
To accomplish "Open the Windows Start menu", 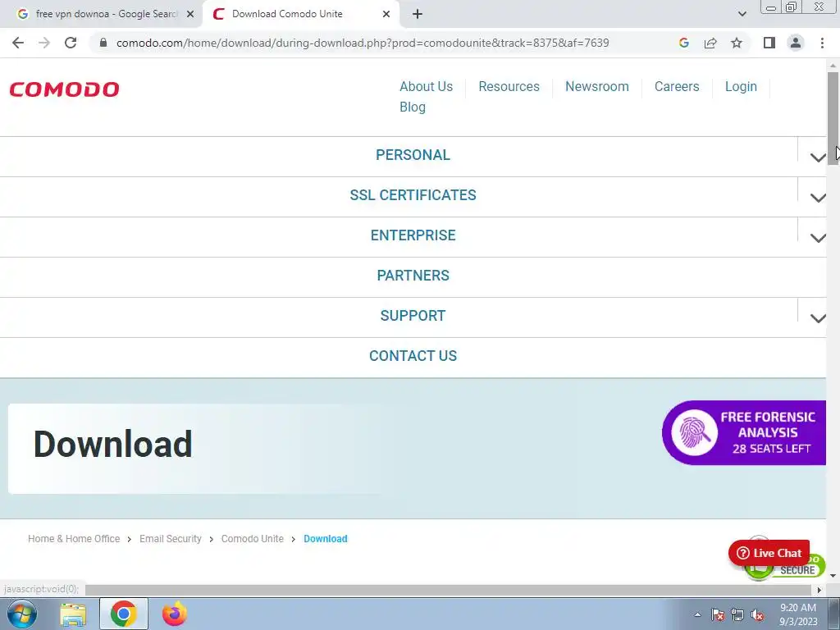I will click(22, 614).
